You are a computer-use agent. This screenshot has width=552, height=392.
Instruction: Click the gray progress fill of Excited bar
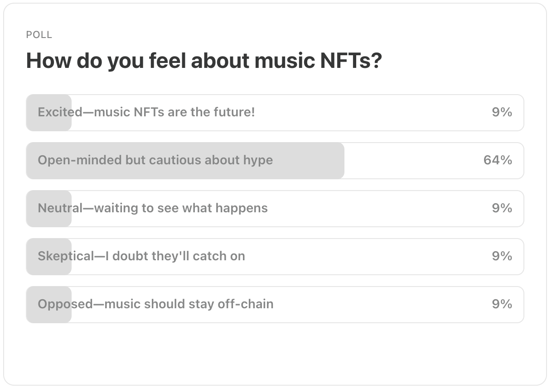point(49,112)
